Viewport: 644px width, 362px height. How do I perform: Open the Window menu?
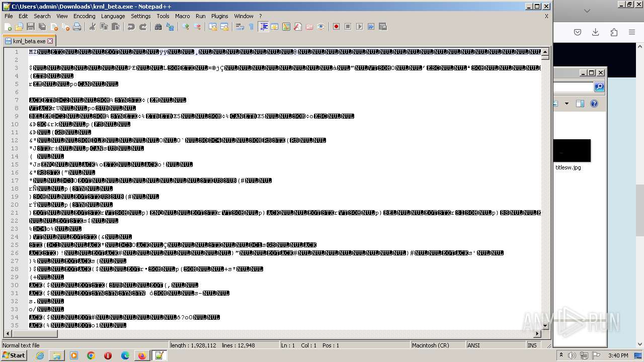tap(244, 16)
